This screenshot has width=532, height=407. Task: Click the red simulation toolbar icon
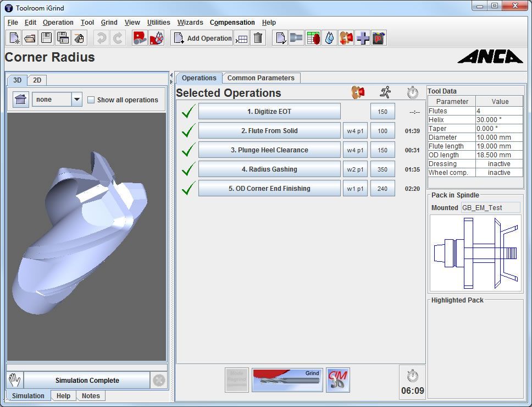coord(140,38)
